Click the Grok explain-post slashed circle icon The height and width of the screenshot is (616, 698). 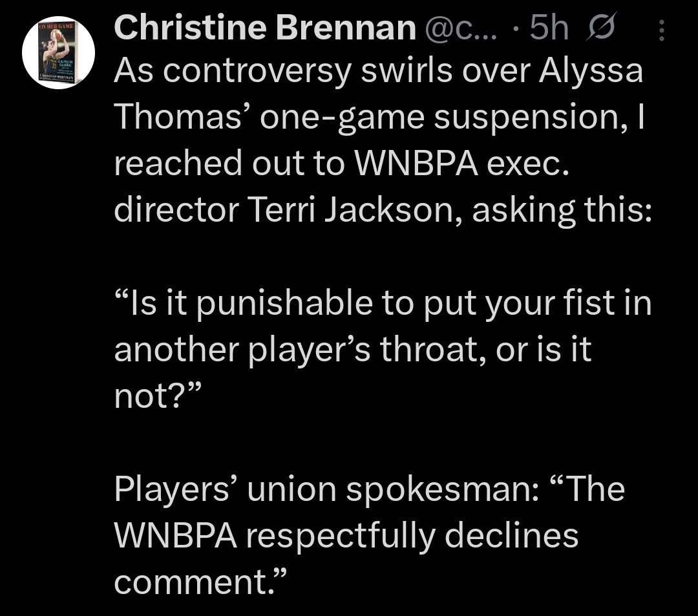[601, 27]
